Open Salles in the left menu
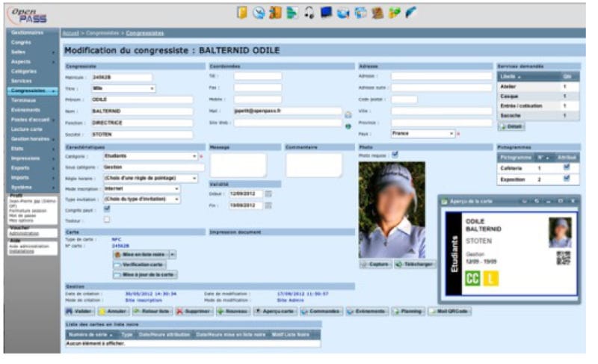This screenshot has height=364, width=598. click(18, 52)
